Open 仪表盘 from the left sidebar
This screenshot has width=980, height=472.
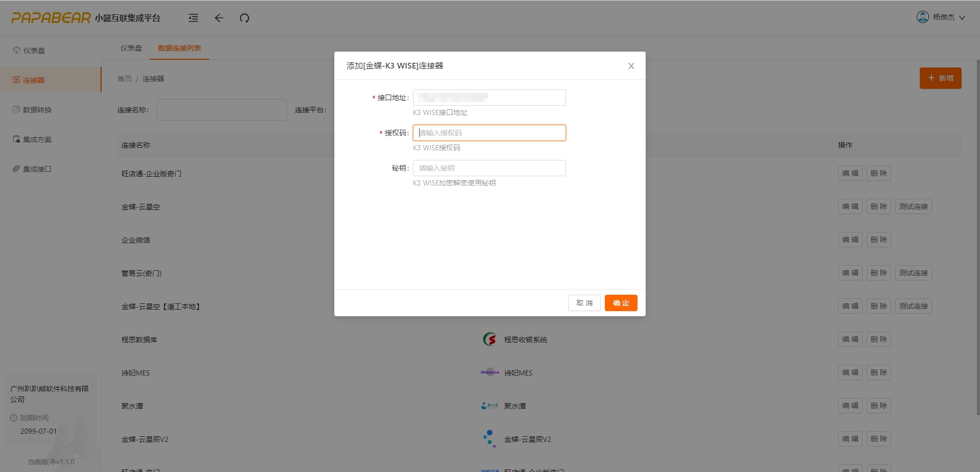(x=34, y=51)
